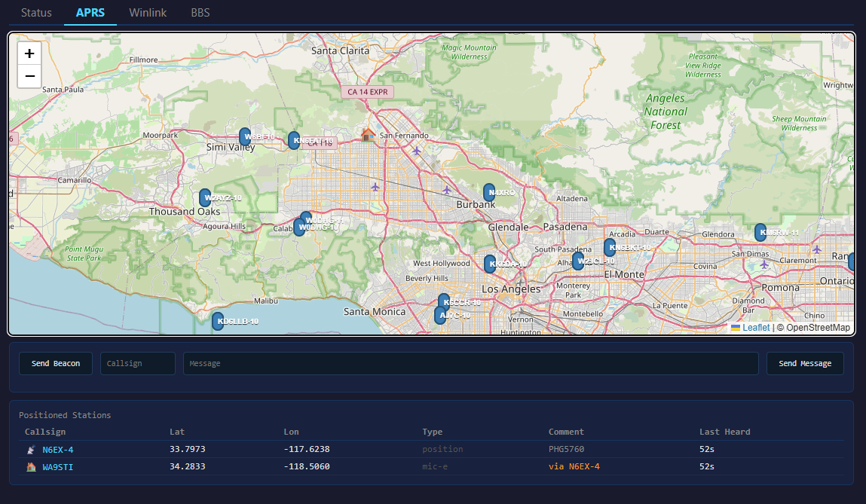Focus the Callsign input field
Screen dimensions: 866x504
point(137,363)
